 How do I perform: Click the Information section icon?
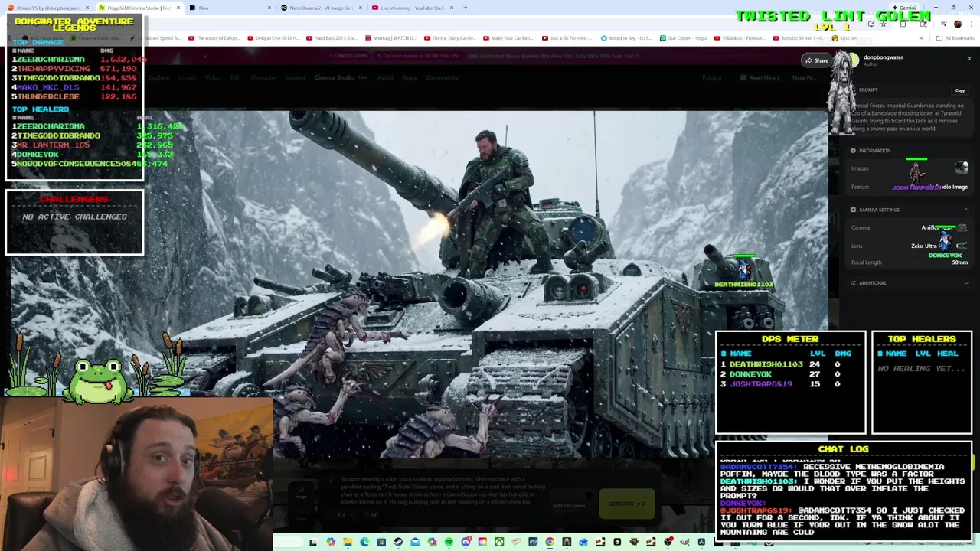point(853,151)
